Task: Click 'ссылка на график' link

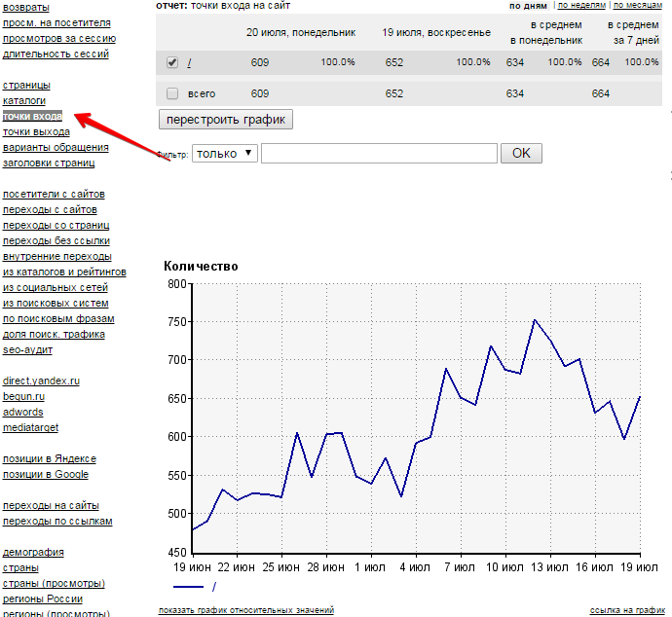Action: 627,610
